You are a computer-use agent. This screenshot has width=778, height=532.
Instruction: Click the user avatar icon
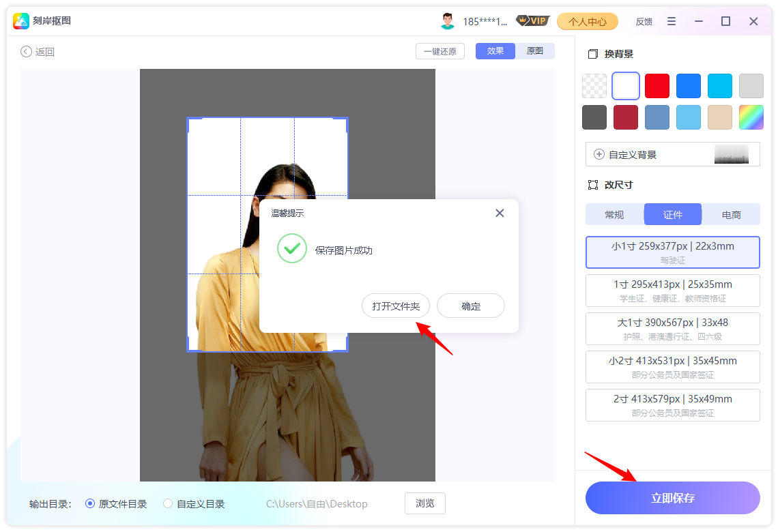(x=448, y=21)
